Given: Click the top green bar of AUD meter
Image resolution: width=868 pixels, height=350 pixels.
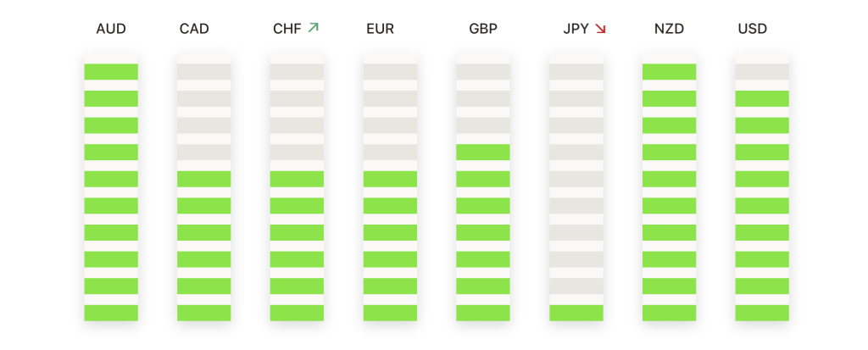Looking at the screenshot, I should pyautogui.click(x=111, y=72).
